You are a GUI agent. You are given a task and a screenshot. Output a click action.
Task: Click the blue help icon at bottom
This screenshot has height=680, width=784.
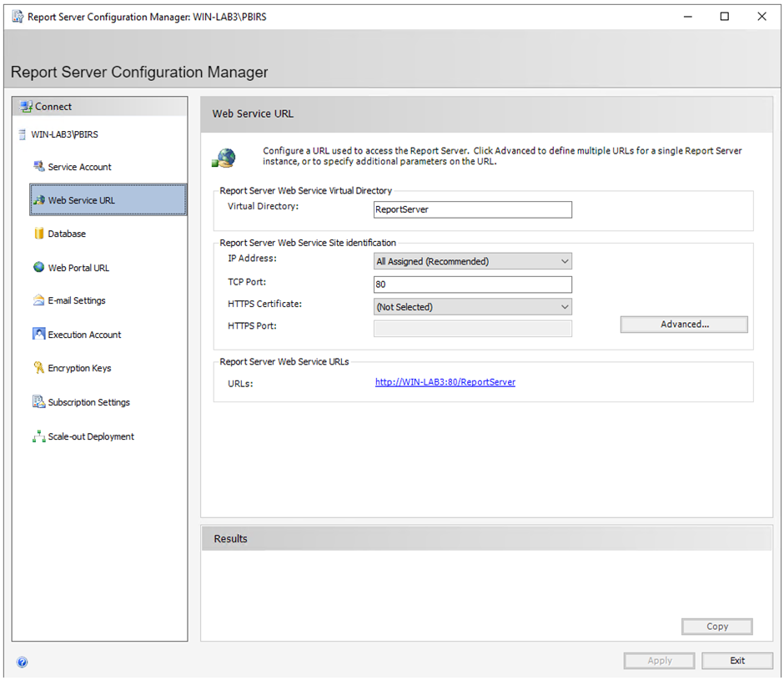[22, 662]
